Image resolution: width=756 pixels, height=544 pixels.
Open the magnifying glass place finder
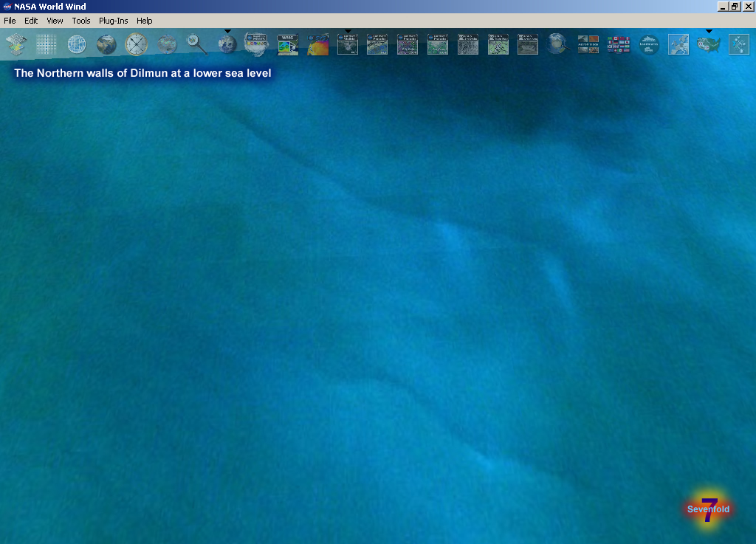(196, 44)
